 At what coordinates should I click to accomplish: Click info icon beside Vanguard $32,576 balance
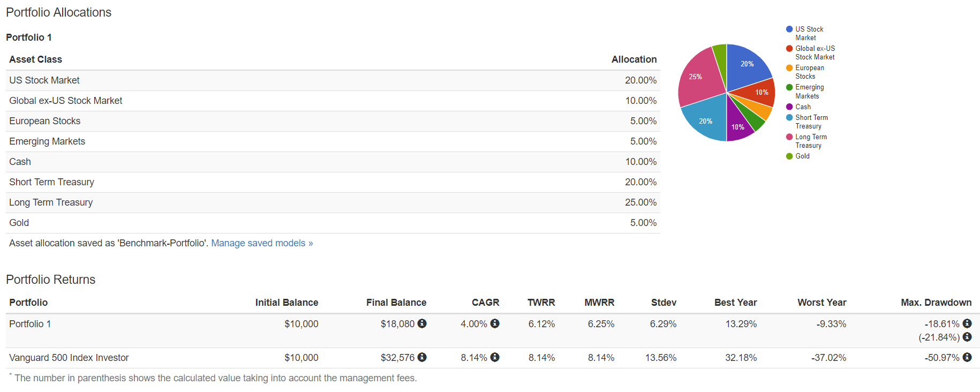coord(422,357)
